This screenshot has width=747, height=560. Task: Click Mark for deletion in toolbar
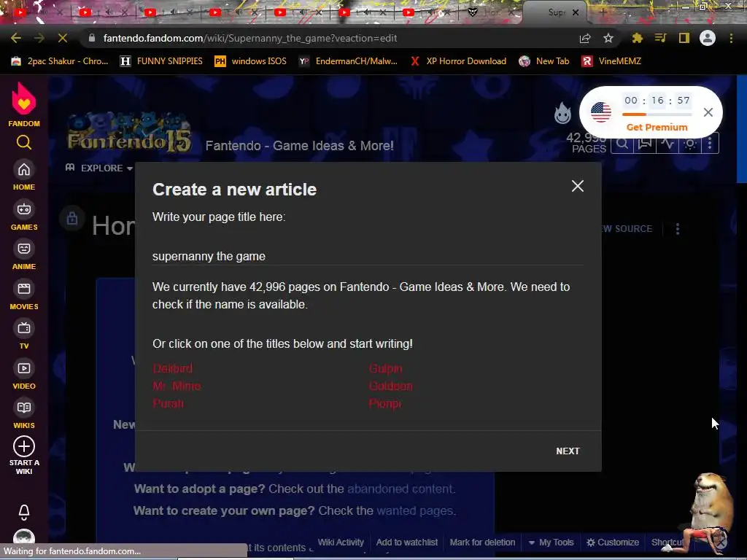pos(482,542)
